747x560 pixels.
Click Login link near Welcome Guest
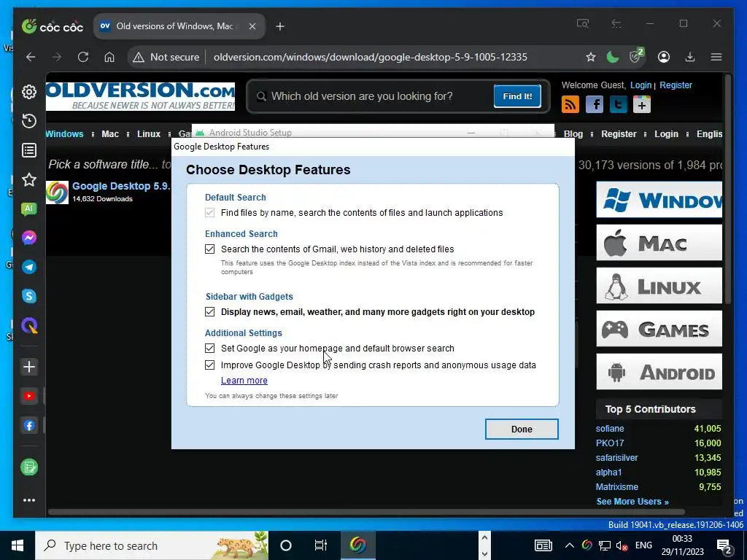pos(640,85)
